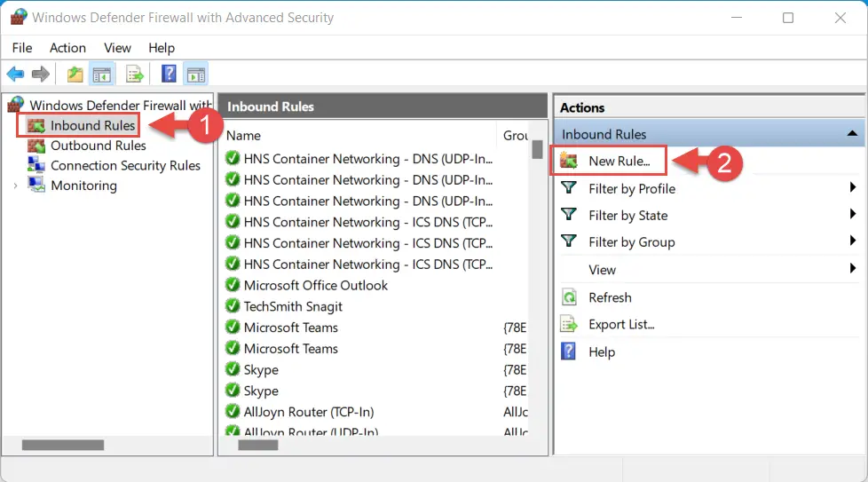Click the Inbound Rules tree icon
The width and height of the screenshot is (868, 482).
36,126
